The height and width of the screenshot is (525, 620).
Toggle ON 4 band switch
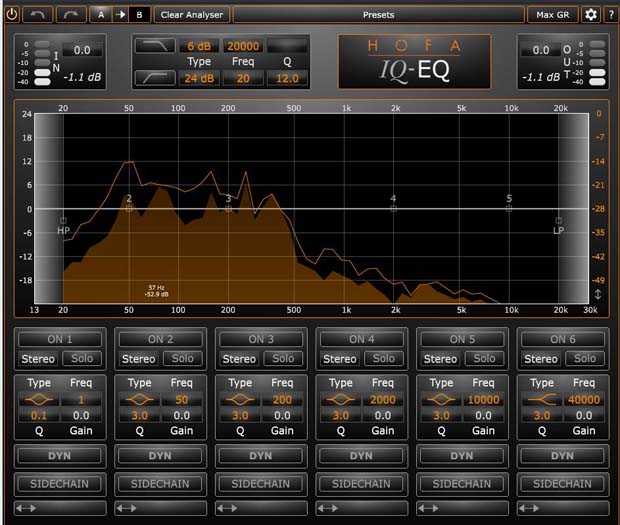(x=361, y=339)
